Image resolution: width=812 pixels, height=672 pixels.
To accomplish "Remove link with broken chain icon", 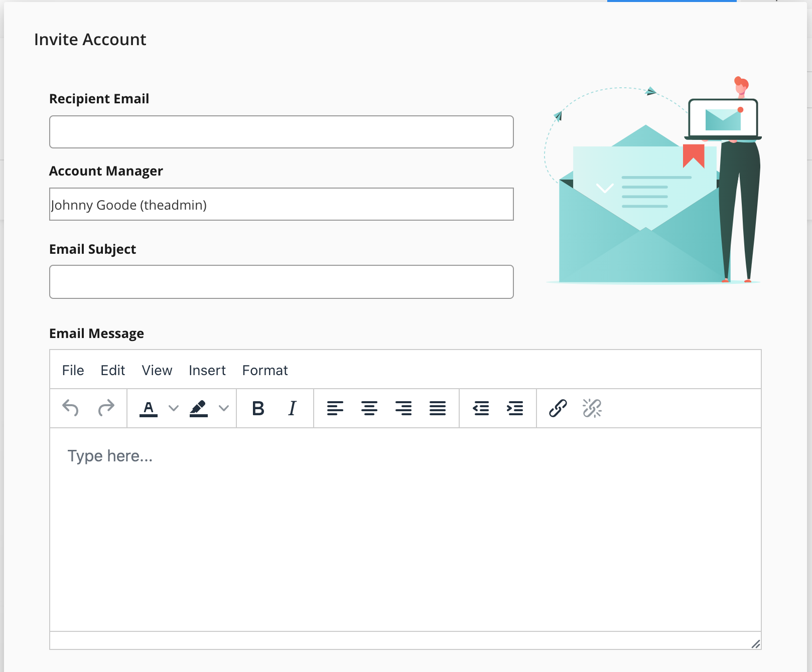I will [592, 408].
